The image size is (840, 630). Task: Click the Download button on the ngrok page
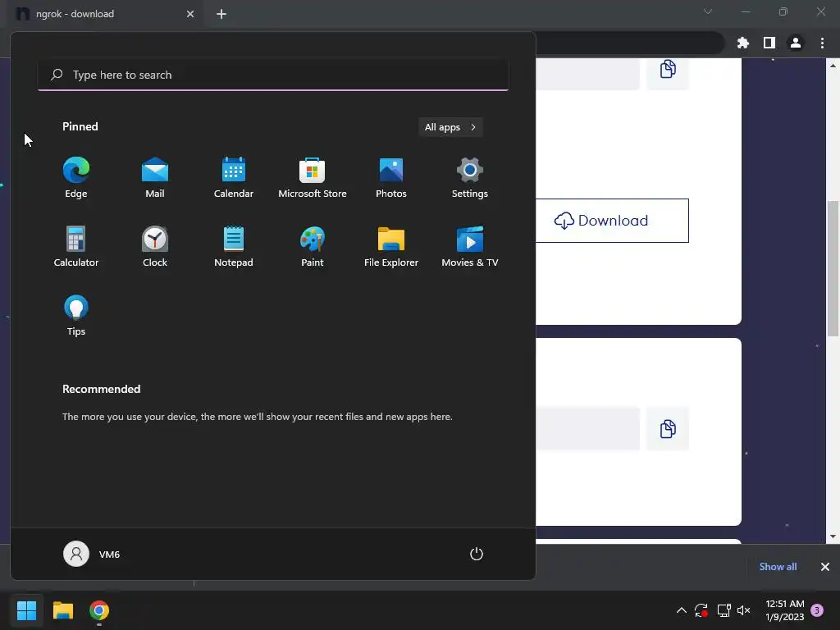point(612,221)
